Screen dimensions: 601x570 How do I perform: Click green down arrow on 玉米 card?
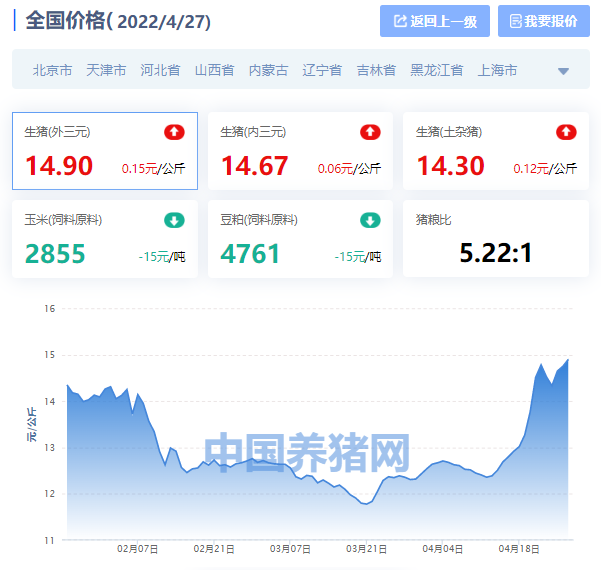(174, 220)
